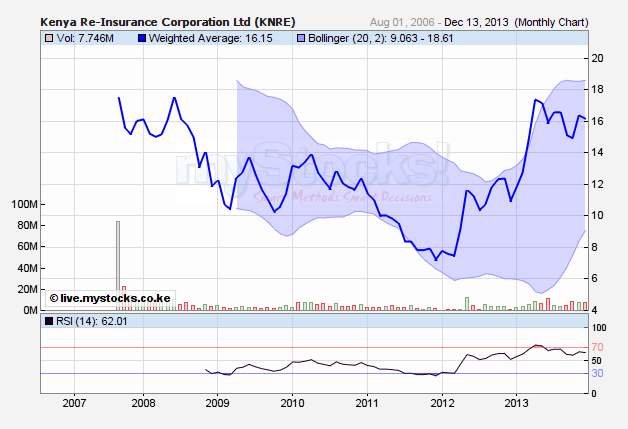Select the 2010 label on time axis

pos(292,403)
